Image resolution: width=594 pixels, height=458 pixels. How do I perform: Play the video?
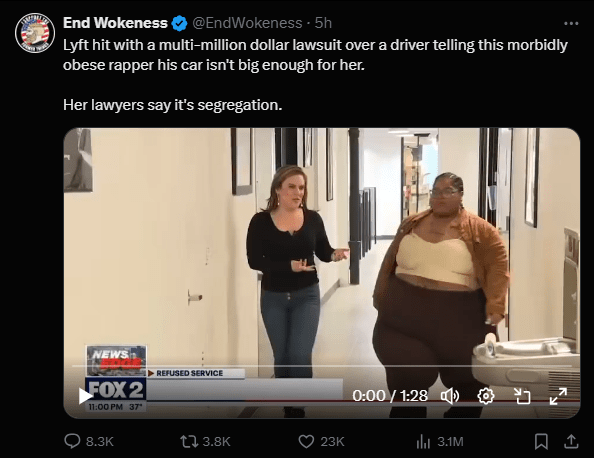pyautogui.click(x=86, y=396)
